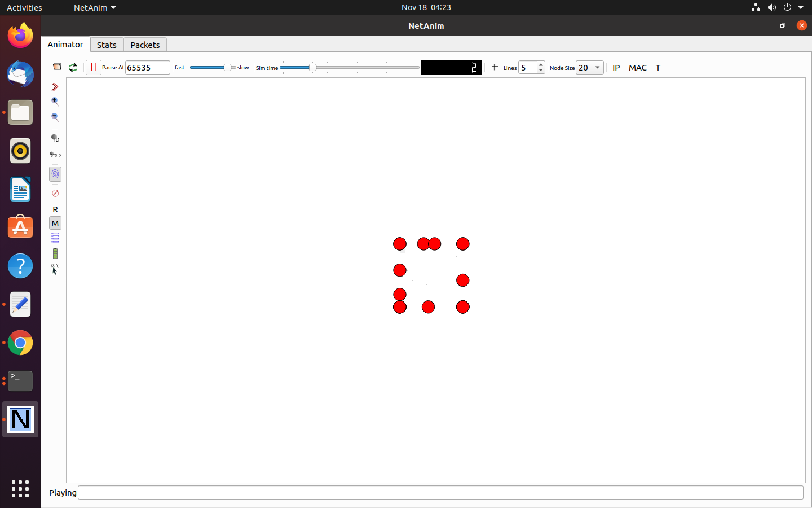Switch to the Packets tab

click(144, 45)
